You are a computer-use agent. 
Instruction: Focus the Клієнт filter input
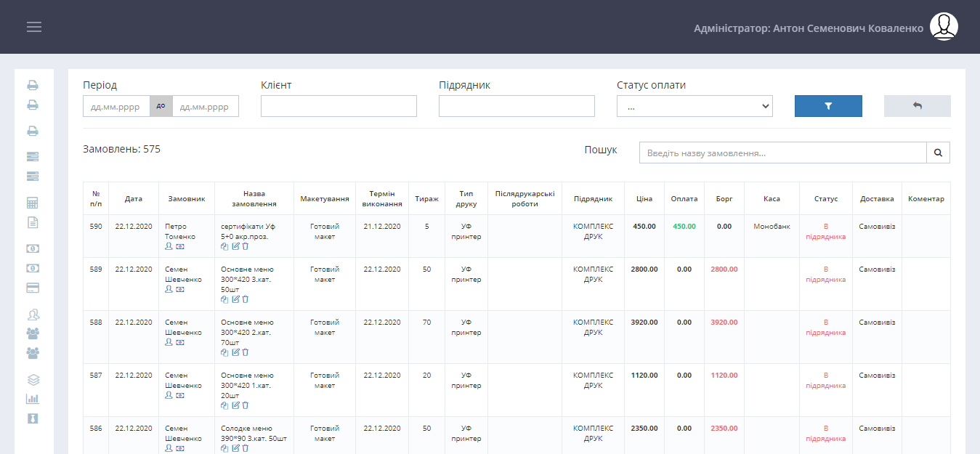pos(339,106)
